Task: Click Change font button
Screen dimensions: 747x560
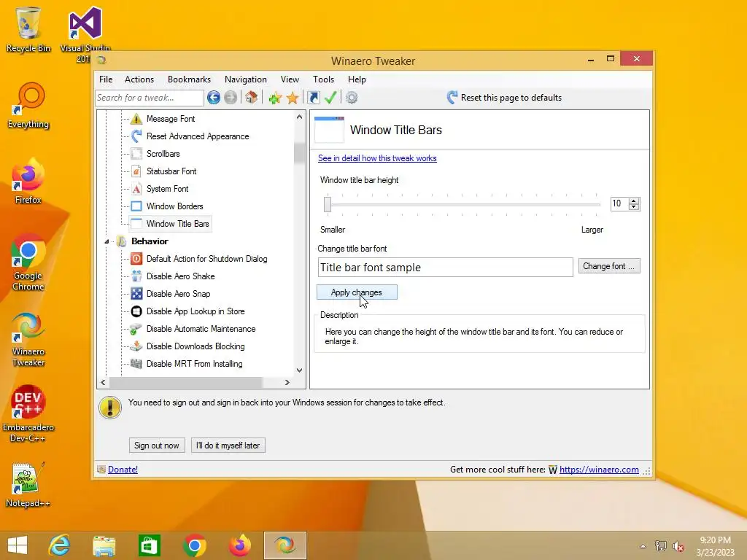Action: tap(609, 266)
